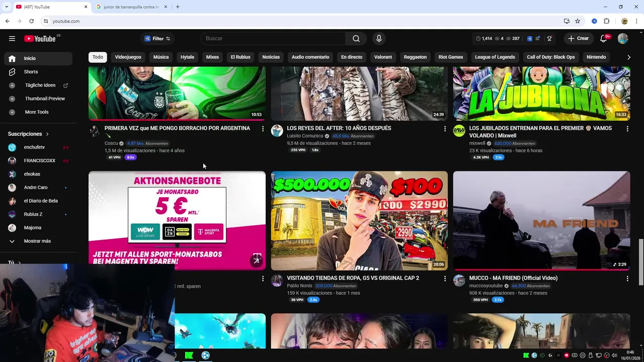Expand the Suscripciones section
The image size is (644, 362).
point(28,134)
